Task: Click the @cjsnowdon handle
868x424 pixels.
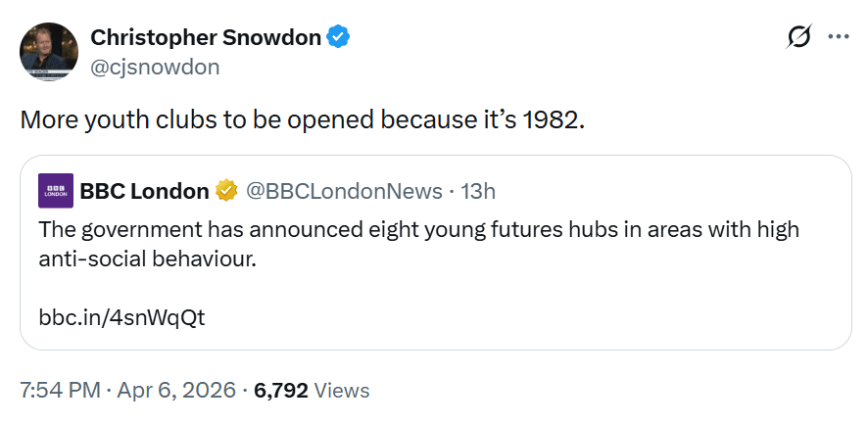Action: pyautogui.click(x=155, y=67)
